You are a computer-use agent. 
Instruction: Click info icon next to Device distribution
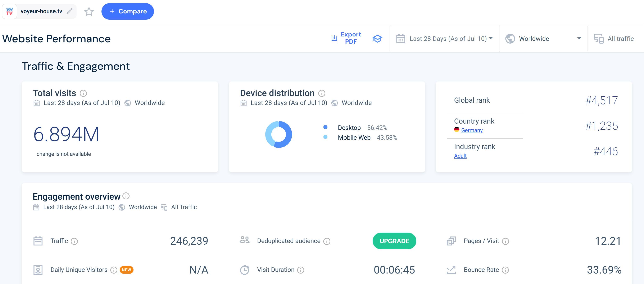[x=322, y=93]
